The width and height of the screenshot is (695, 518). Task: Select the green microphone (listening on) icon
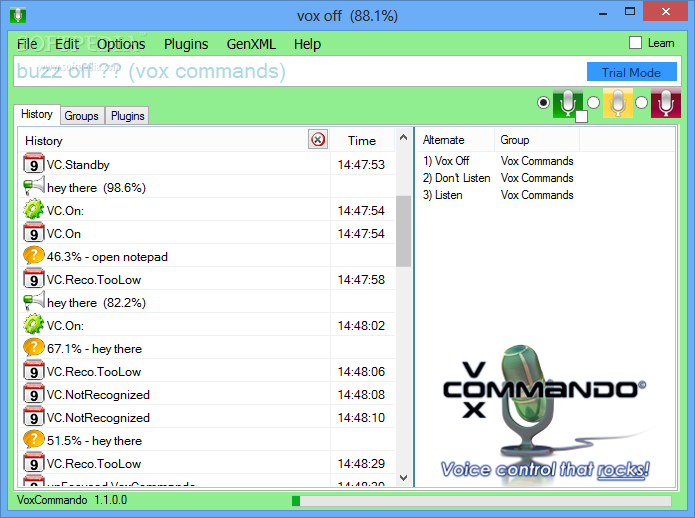tap(568, 103)
